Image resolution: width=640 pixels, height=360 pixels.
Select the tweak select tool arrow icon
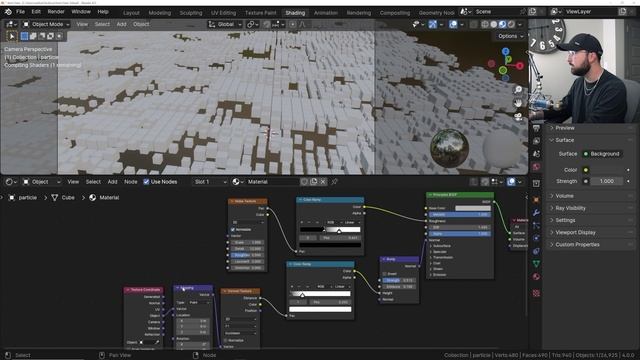(x=12, y=36)
